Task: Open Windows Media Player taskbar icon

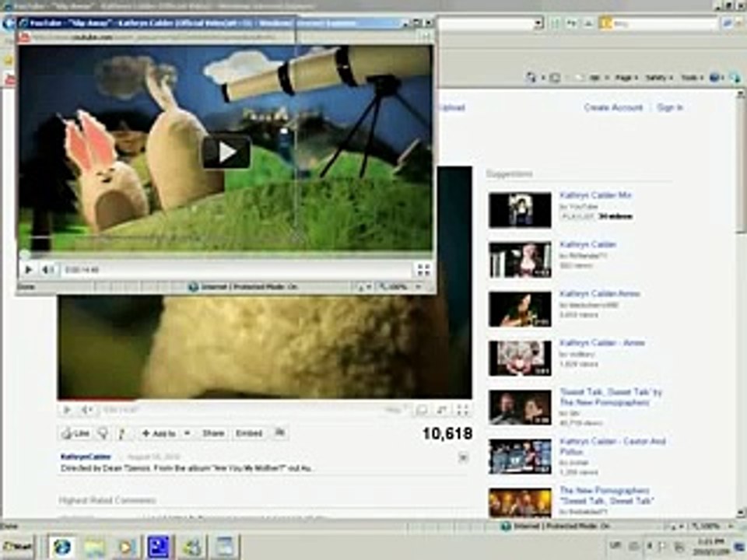Action: (x=127, y=546)
